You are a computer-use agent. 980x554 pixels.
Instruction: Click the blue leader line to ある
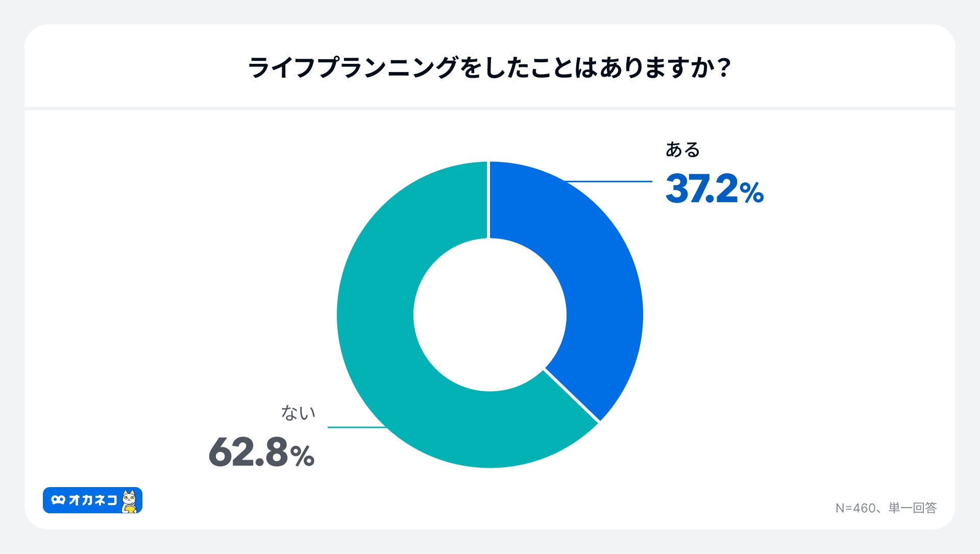[610, 181]
